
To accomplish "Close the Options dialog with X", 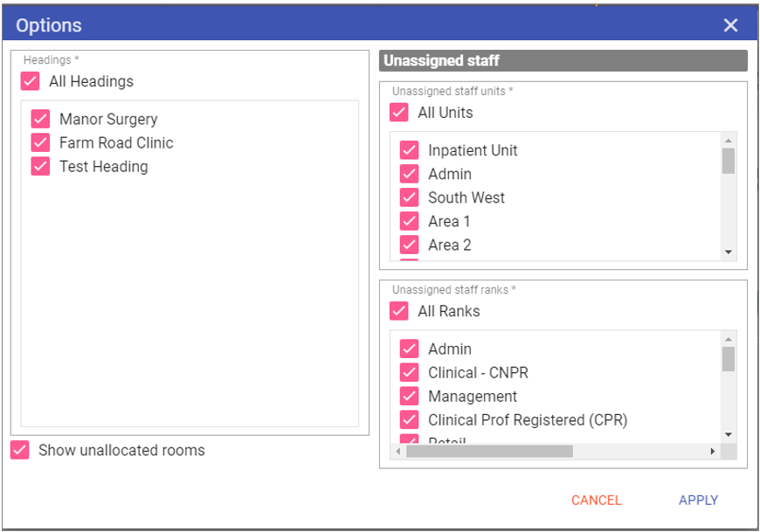I will (x=730, y=25).
